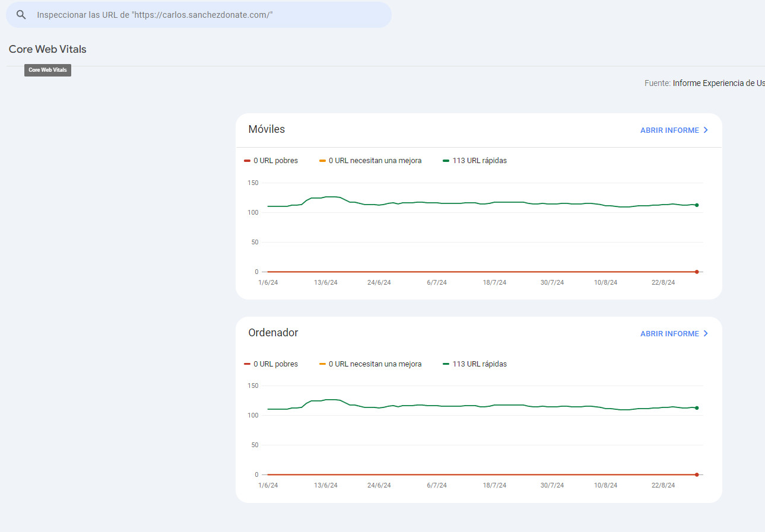Open ABRIR INFORME for Móviles
This screenshot has width=765, height=532.
(669, 130)
